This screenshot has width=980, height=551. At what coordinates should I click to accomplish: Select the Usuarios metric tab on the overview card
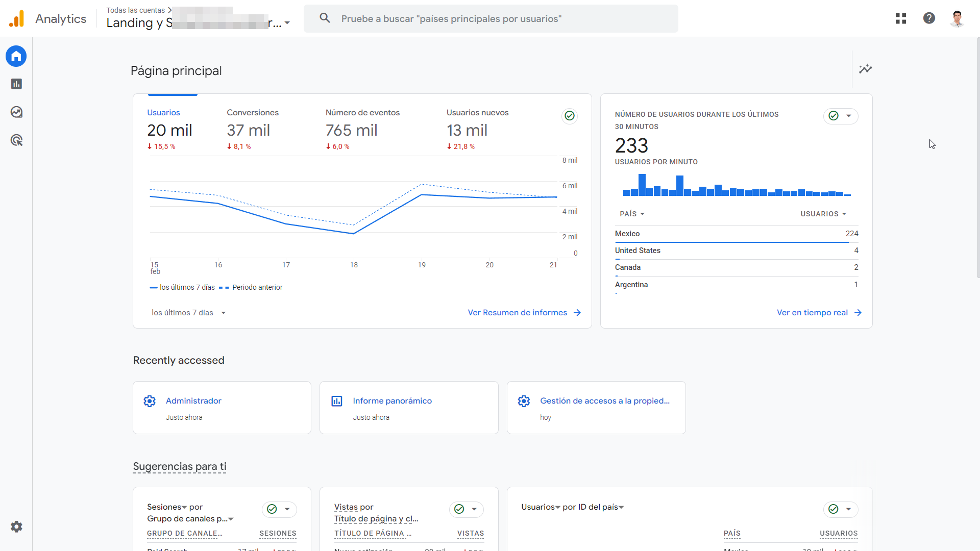163,112
